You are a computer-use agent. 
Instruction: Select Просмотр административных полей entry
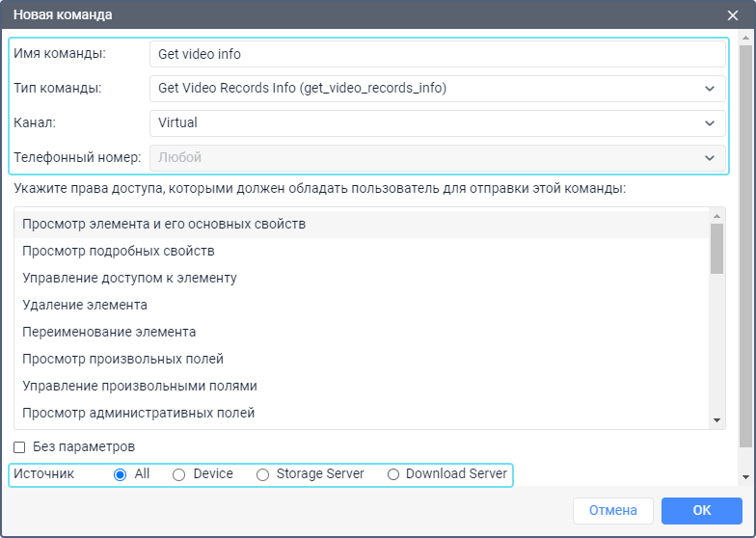138,414
